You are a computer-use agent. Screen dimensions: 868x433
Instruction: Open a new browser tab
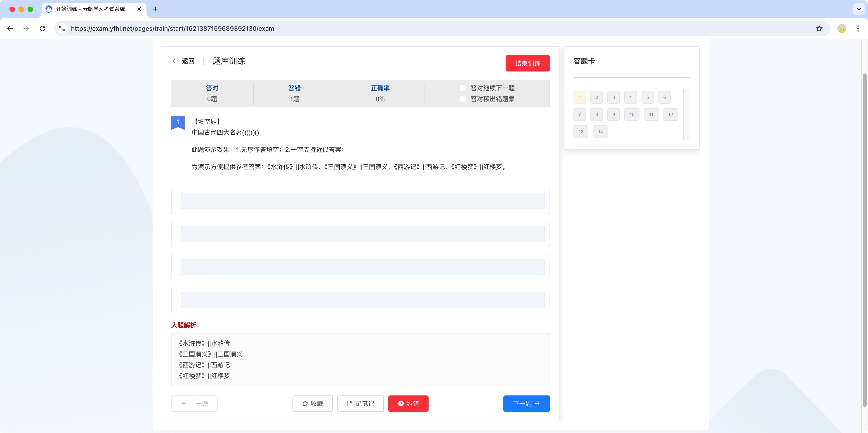tap(155, 9)
